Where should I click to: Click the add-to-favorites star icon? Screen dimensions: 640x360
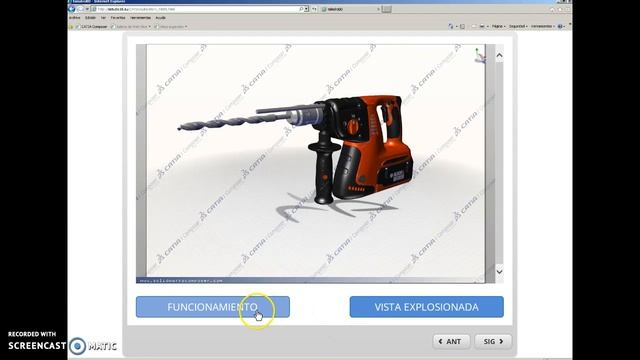click(x=71, y=27)
